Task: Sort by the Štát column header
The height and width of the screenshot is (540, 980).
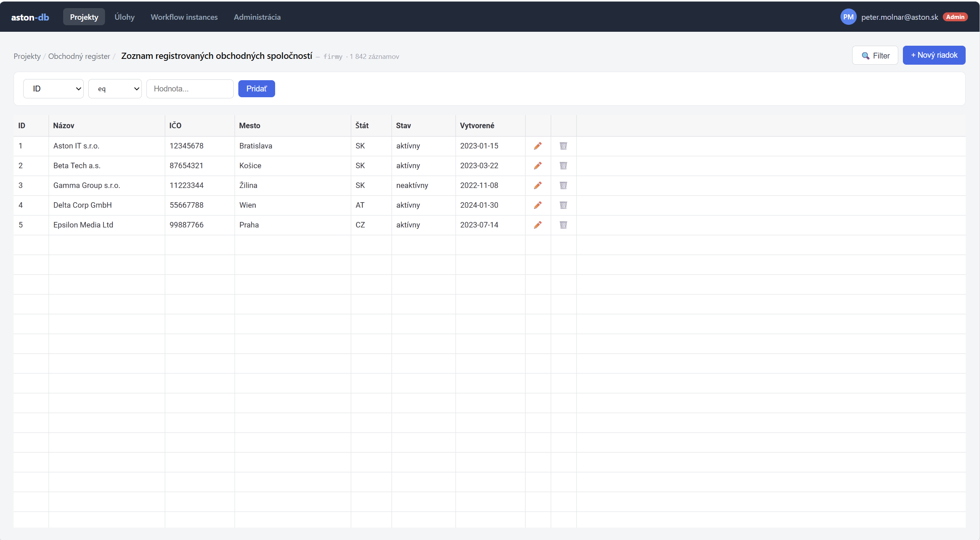Action: pyautogui.click(x=371, y=126)
